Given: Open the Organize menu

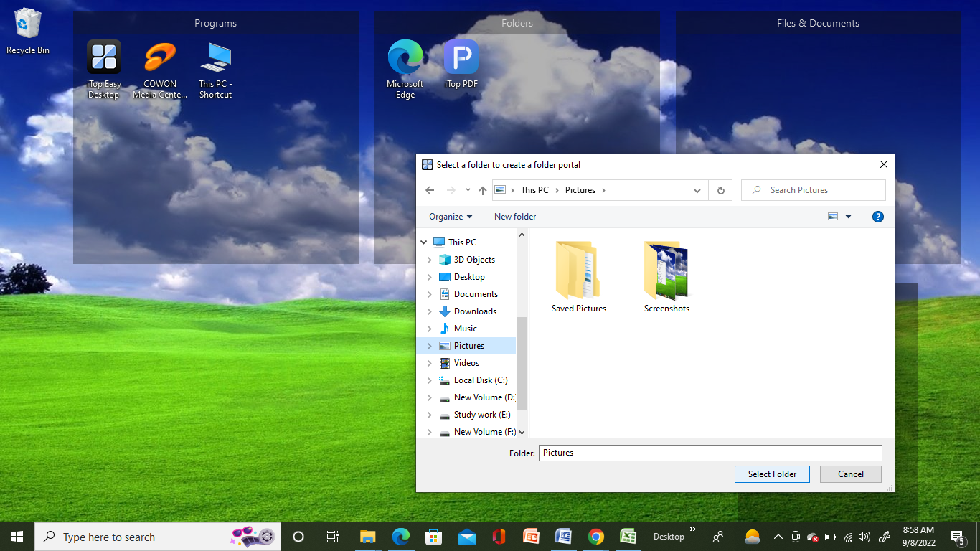Looking at the screenshot, I should (451, 217).
